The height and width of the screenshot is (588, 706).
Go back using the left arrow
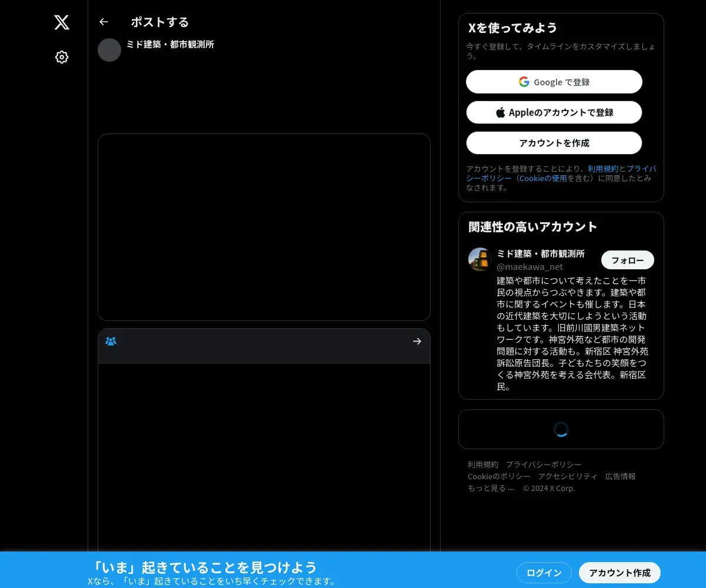tap(104, 22)
